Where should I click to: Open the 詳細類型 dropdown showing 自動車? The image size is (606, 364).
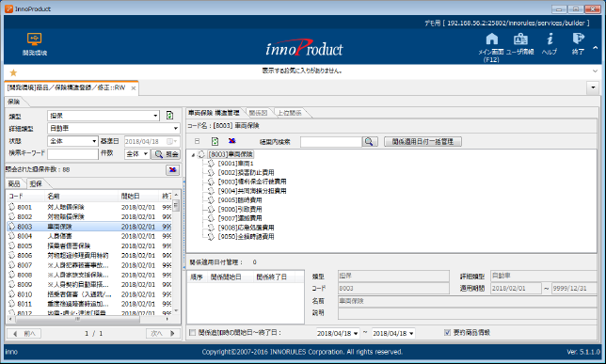(x=175, y=128)
